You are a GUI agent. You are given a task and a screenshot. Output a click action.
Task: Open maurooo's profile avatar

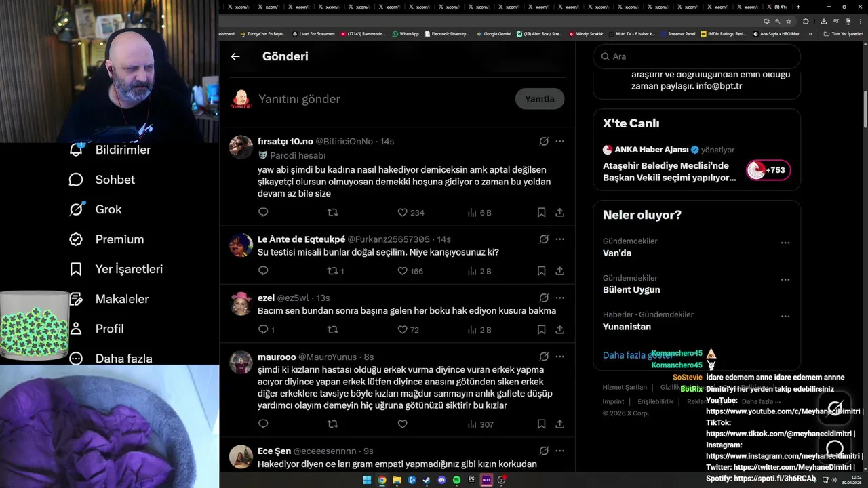point(241,362)
